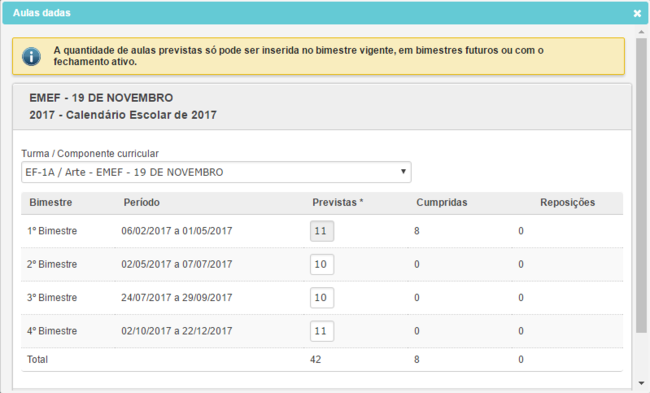Close the Aulas dadas dialog
Viewport: 650px width, 393px height.
(637, 13)
